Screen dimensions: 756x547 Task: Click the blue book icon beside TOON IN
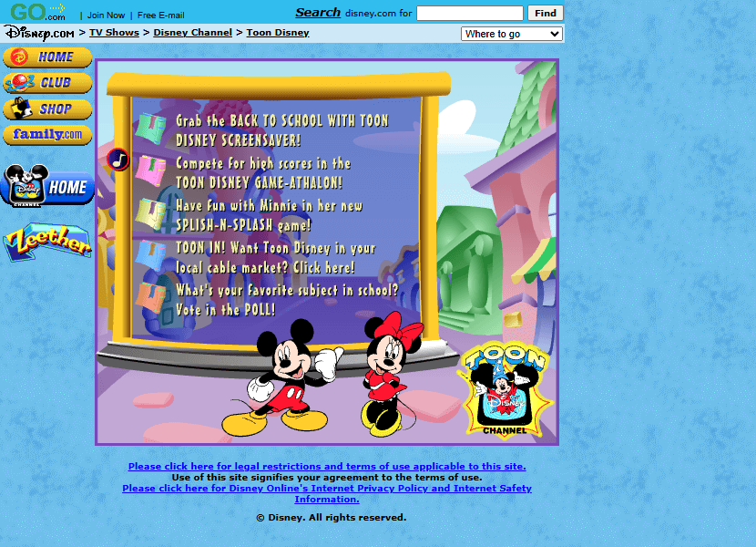pos(151,255)
